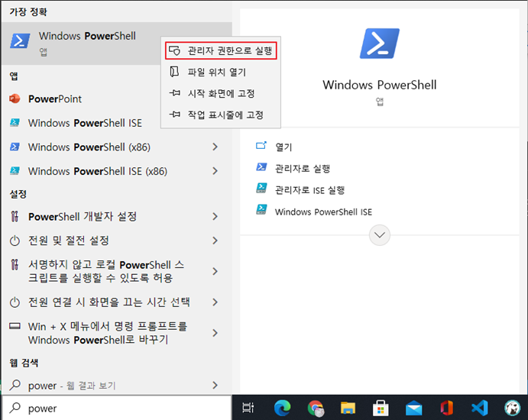Screen dimensions: 528x420
Task: Open Microsoft Store from the taskbar
Action: tap(381, 408)
